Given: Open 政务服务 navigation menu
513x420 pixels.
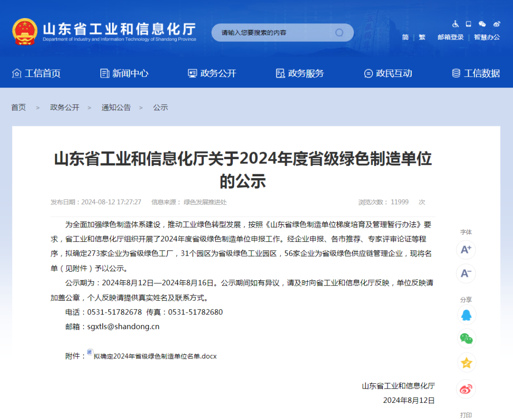Looking at the screenshot, I should coord(300,73).
